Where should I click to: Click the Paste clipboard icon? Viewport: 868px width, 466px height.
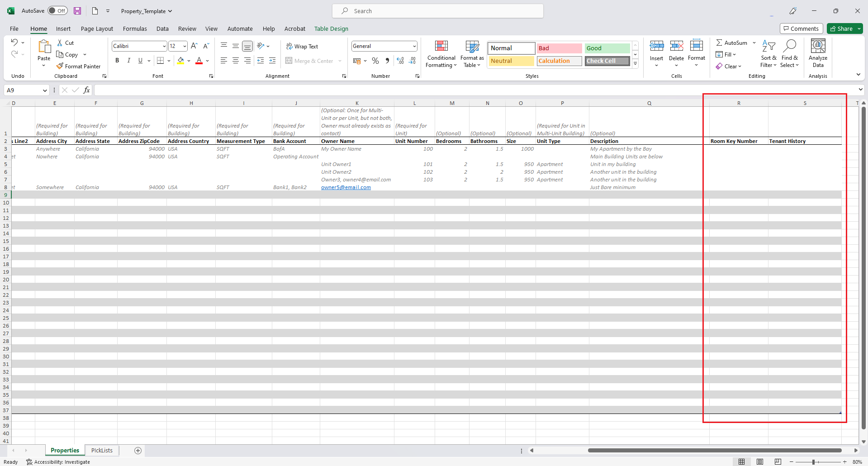click(x=44, y=47)
